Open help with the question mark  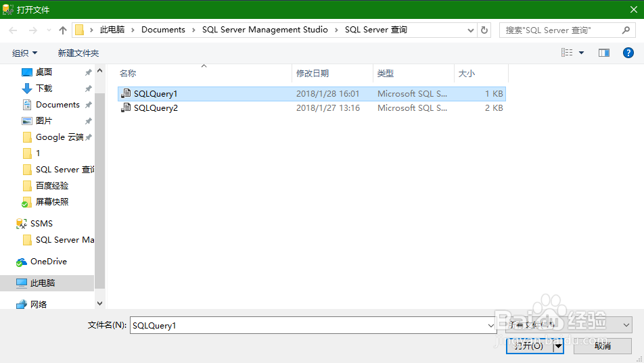[x=628, y=53]
